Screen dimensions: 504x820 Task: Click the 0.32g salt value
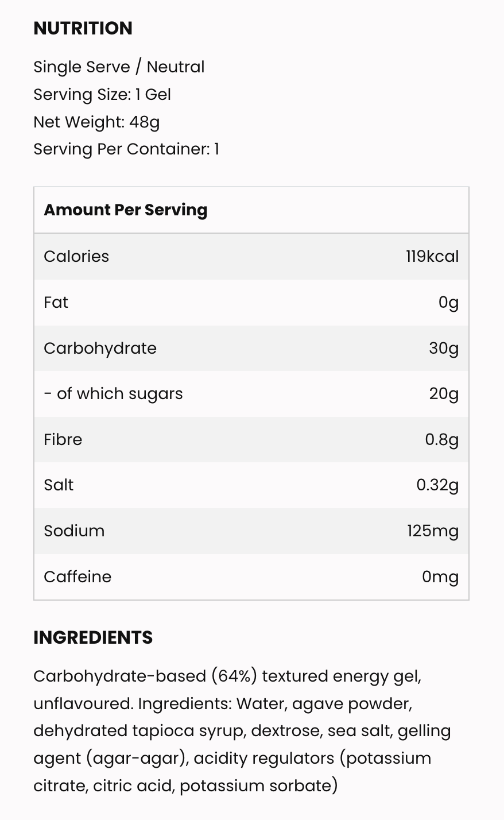click(437, 485)
